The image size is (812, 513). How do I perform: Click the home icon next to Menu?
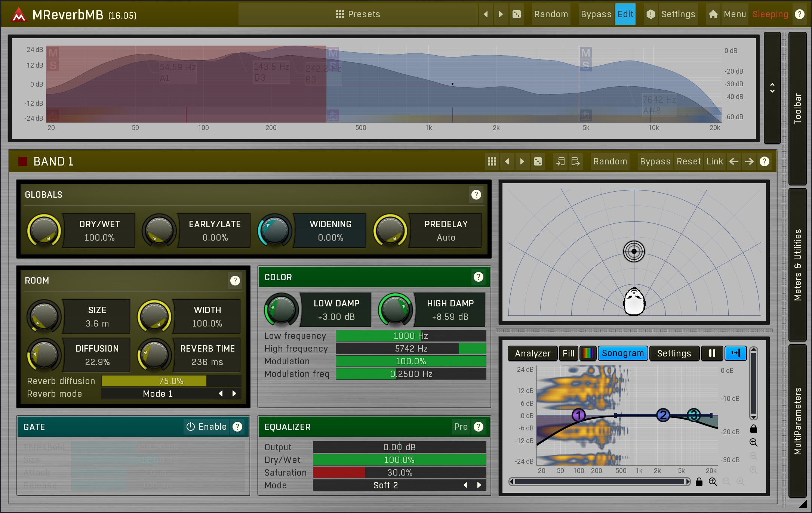pos(713,14)
